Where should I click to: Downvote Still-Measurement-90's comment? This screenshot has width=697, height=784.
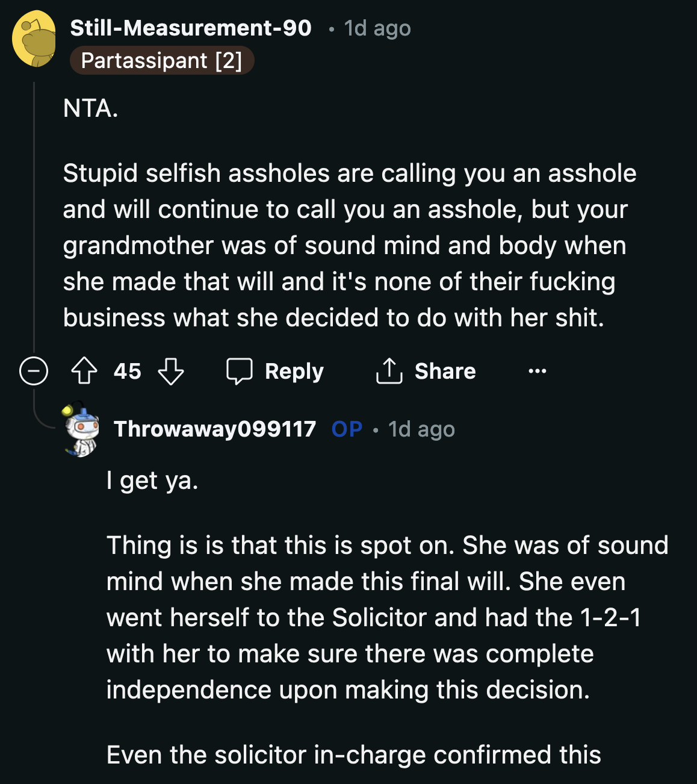tap(172, 372)
